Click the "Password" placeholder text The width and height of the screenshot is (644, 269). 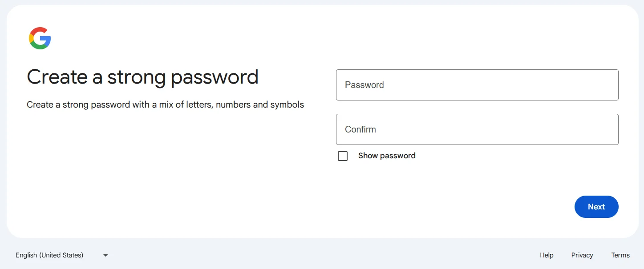[364, 85]
